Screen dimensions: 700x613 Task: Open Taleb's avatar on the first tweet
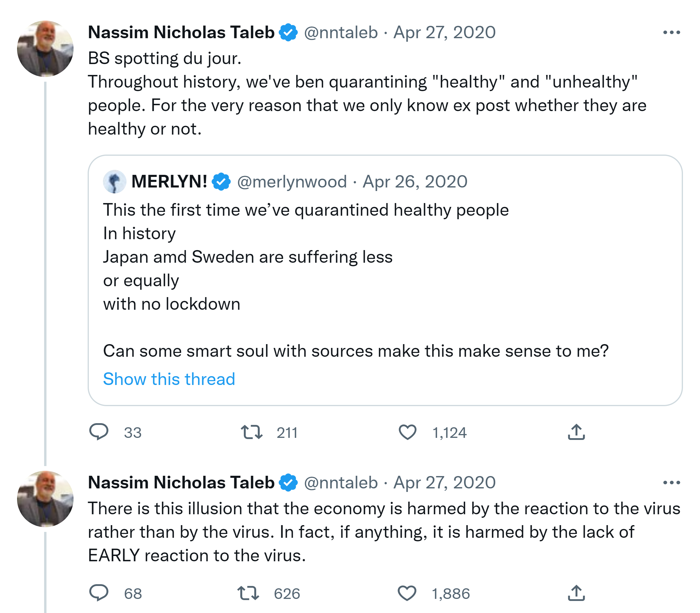tap(45, 48)
